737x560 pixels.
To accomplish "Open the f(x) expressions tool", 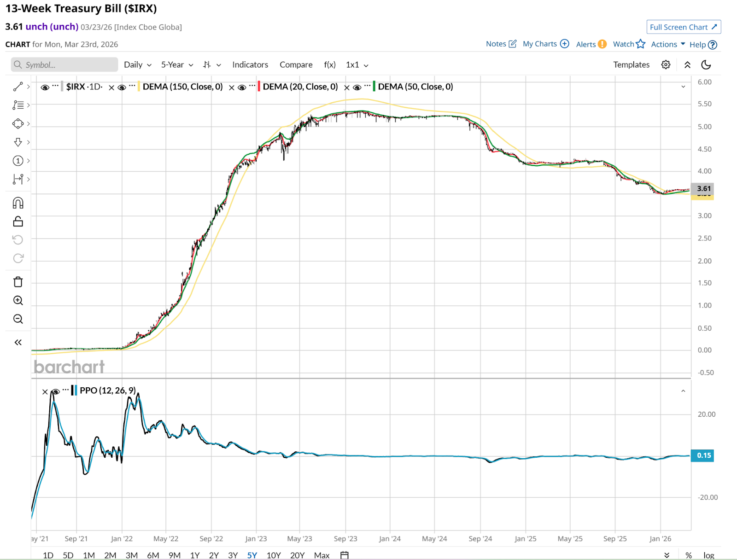I will click(x=330, y=64).
